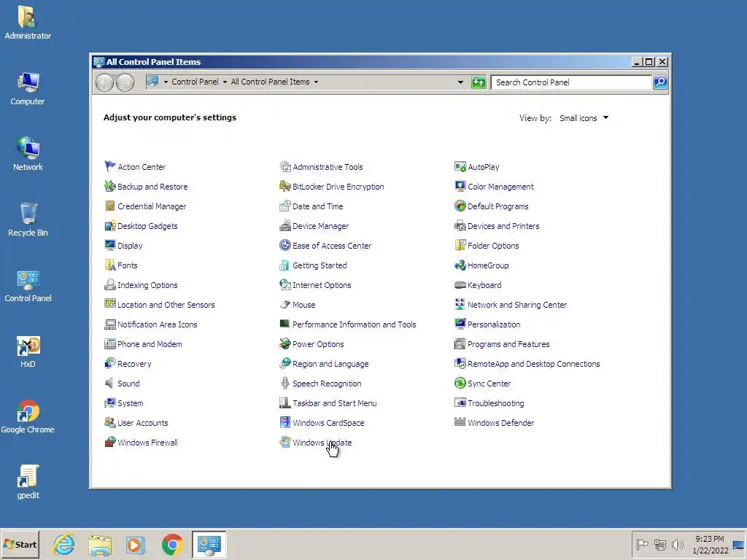747x560 pixels.
Task: Open User Accounts link
Action: [142, 423]
